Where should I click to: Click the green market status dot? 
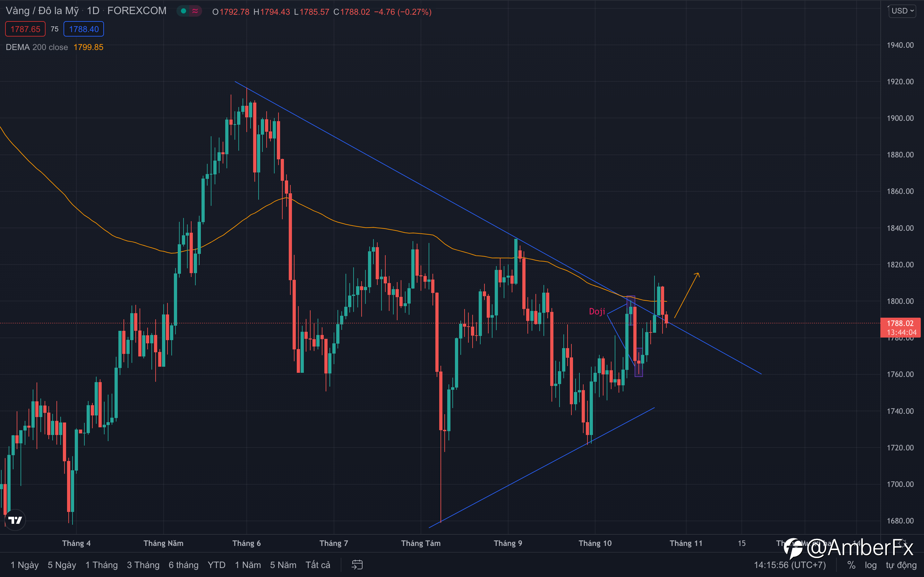pyautogui.click(x=184, y=11)
